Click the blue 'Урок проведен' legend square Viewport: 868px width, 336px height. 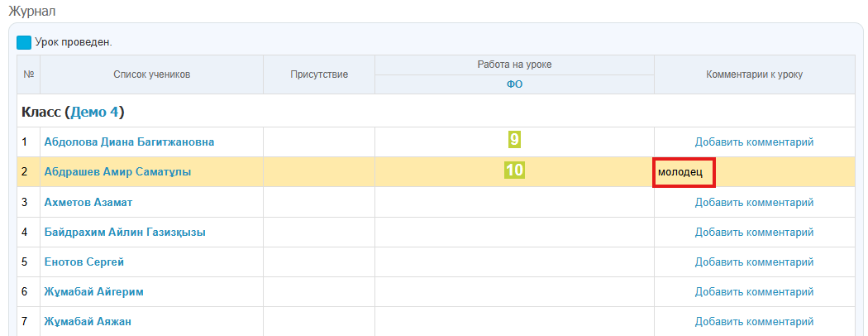[24, 42]
